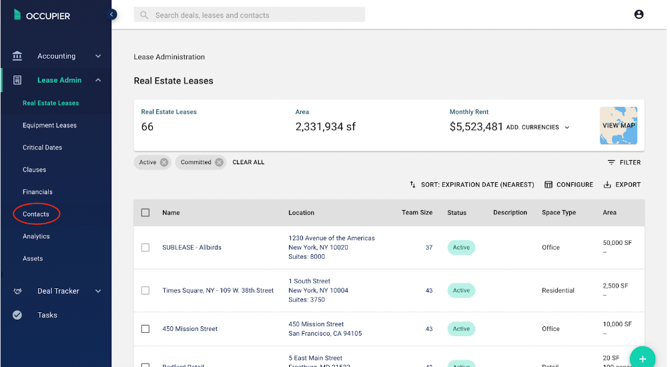This screenshot has height=367, width=670.
Task: Check the Times Square, NY row checkbox
Action: tap(145, 291)
